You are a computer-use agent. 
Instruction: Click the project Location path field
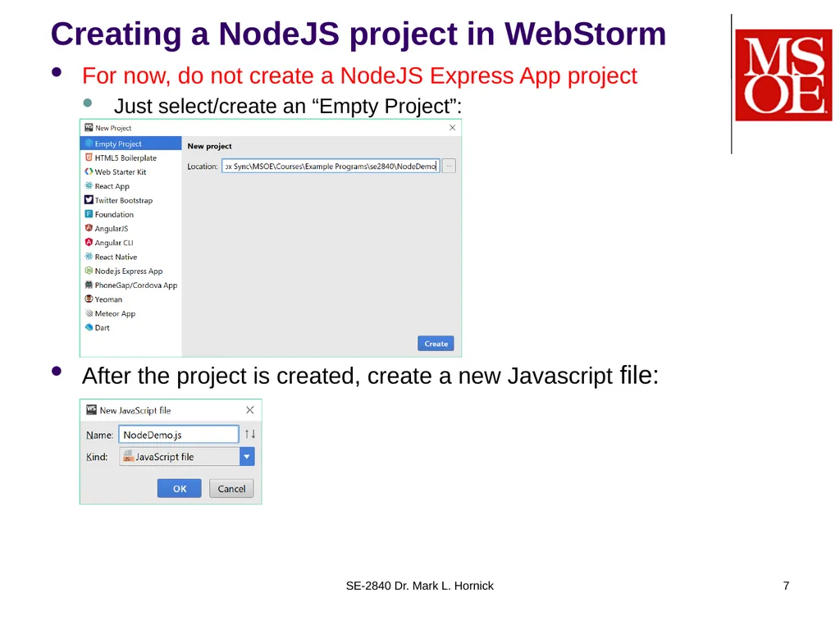click(x=331, y=166)
